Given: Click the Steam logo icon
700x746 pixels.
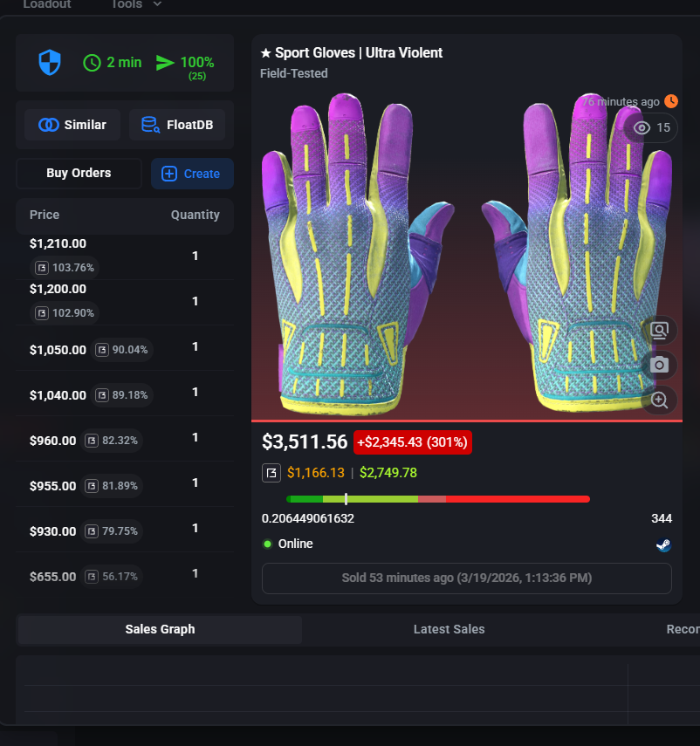Looking at the screenshot, I should (x=663, y=544).
